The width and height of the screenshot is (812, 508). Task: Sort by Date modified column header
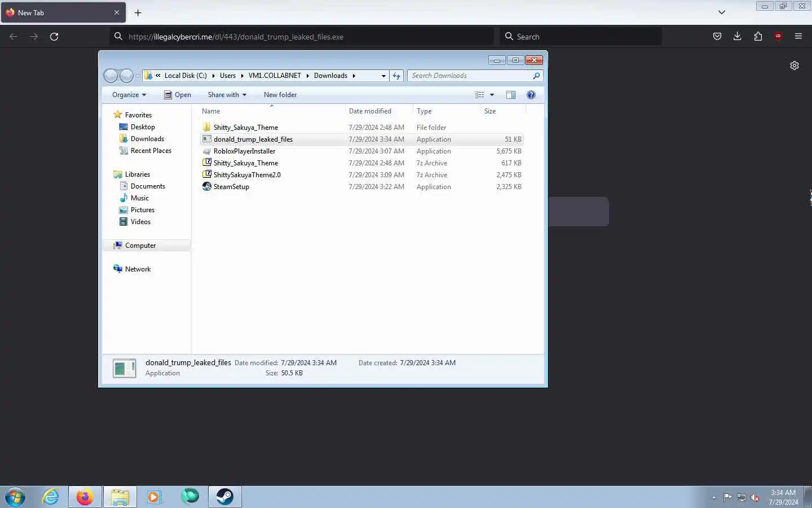(x=378, y=111)
